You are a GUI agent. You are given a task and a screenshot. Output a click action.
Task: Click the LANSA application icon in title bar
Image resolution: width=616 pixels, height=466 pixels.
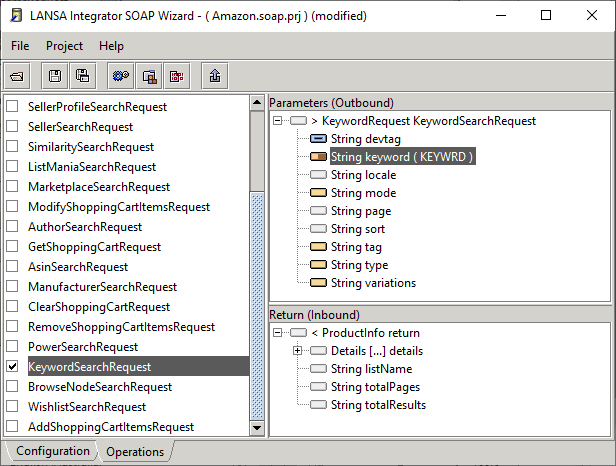tap(16, 16)
